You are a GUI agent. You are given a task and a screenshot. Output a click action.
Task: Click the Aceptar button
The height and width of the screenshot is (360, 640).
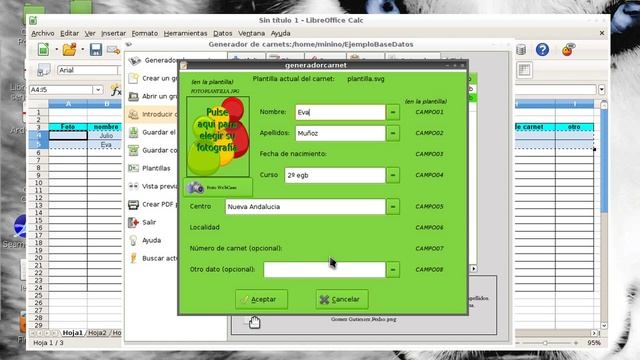click(x=261, y=299)
